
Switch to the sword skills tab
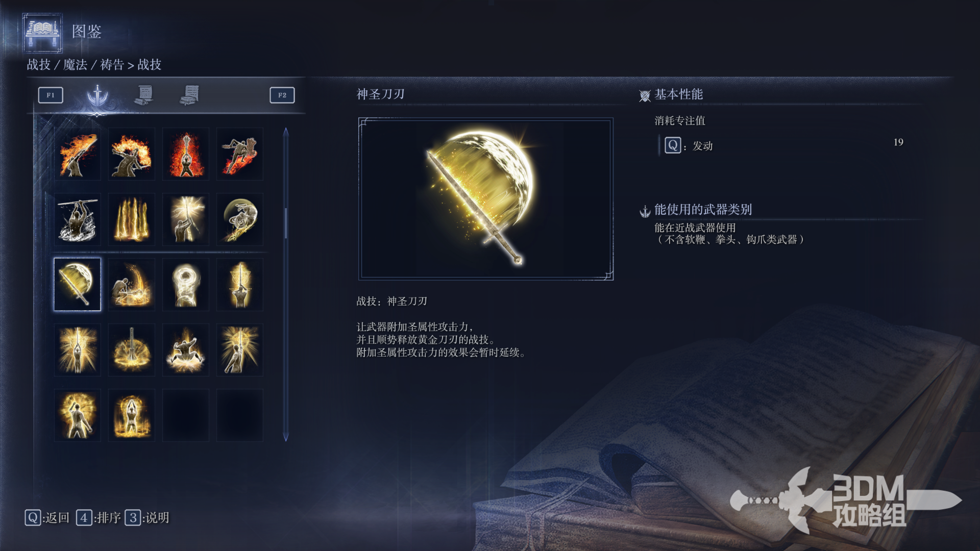97,95
